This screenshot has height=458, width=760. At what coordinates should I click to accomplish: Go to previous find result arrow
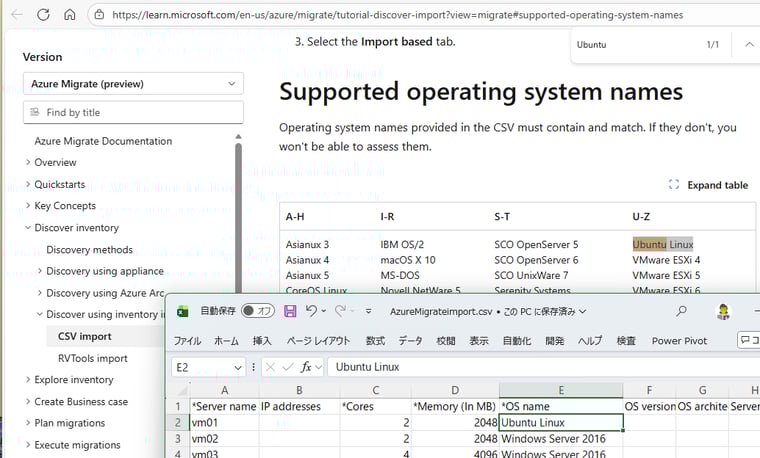coord(749,44)
